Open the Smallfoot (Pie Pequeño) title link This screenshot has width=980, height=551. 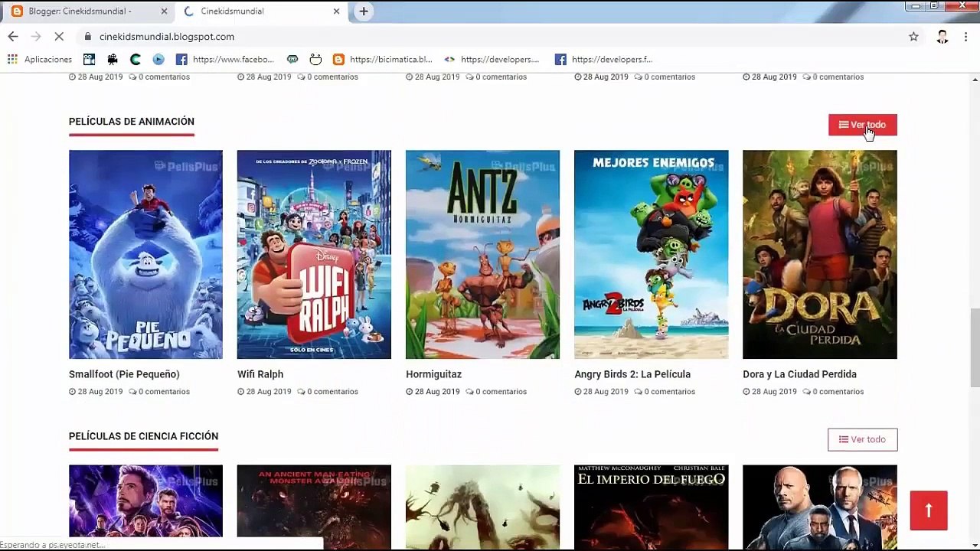124,374
